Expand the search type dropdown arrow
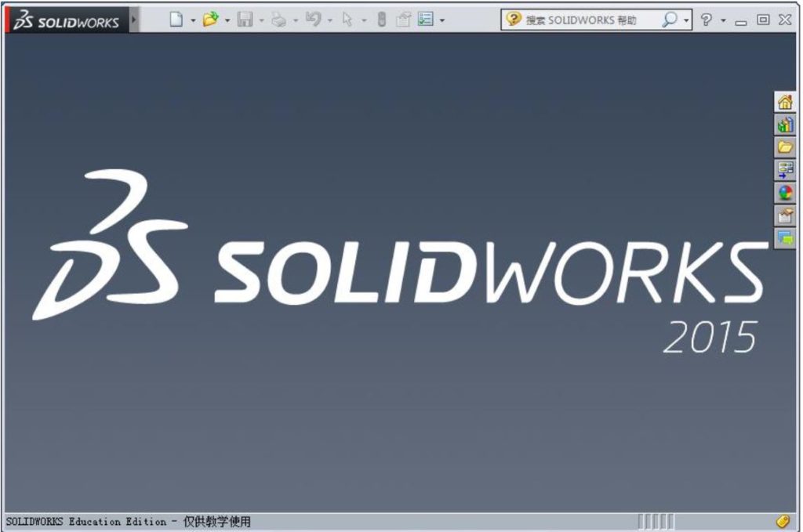The image size is (803, 532). [x=686, y=20]
